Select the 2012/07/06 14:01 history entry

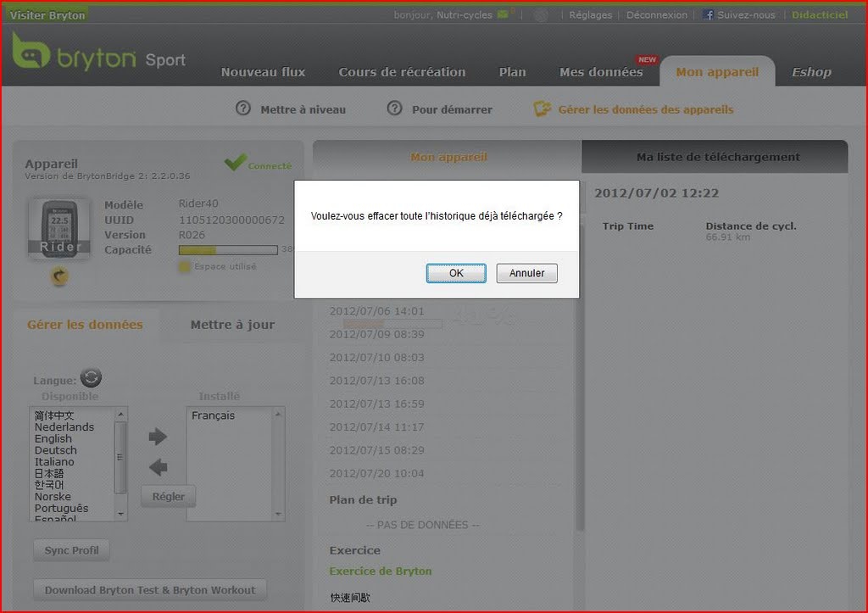coord(377,311)
